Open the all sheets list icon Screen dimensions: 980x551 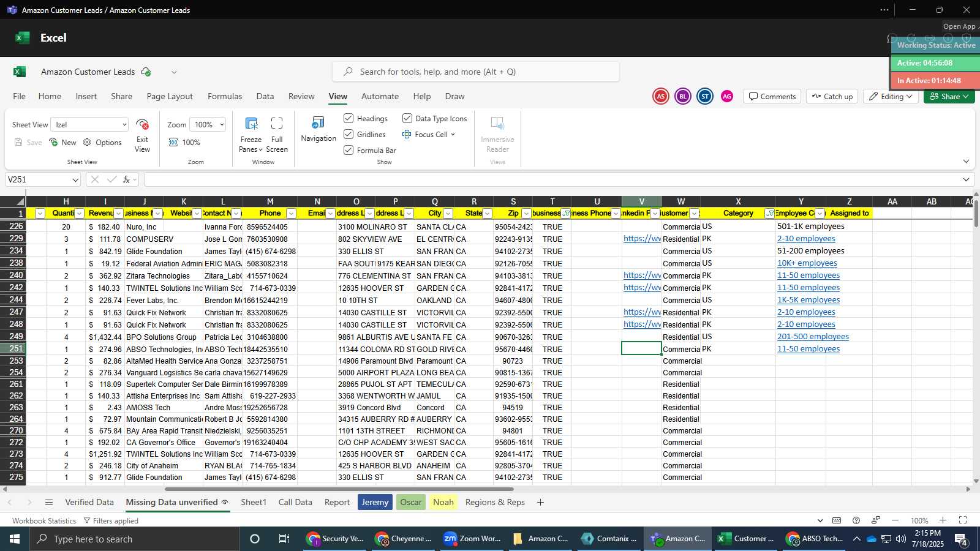49,502
